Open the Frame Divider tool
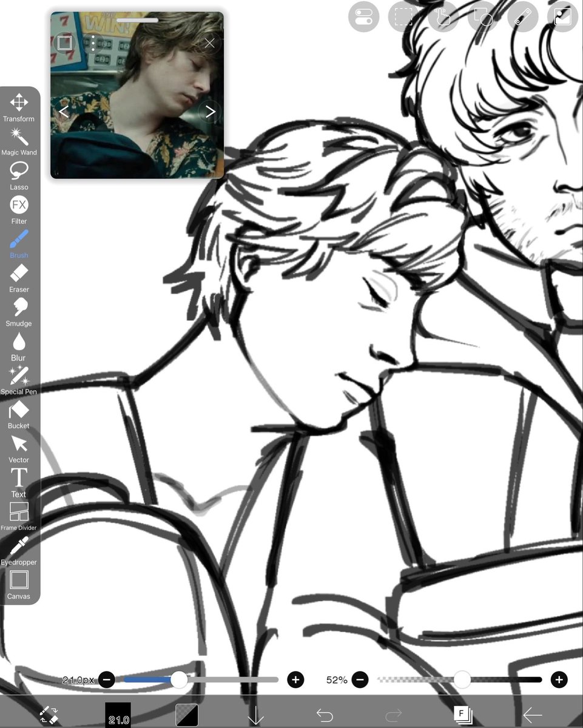583x728 pixels. [x=19, y=516]
